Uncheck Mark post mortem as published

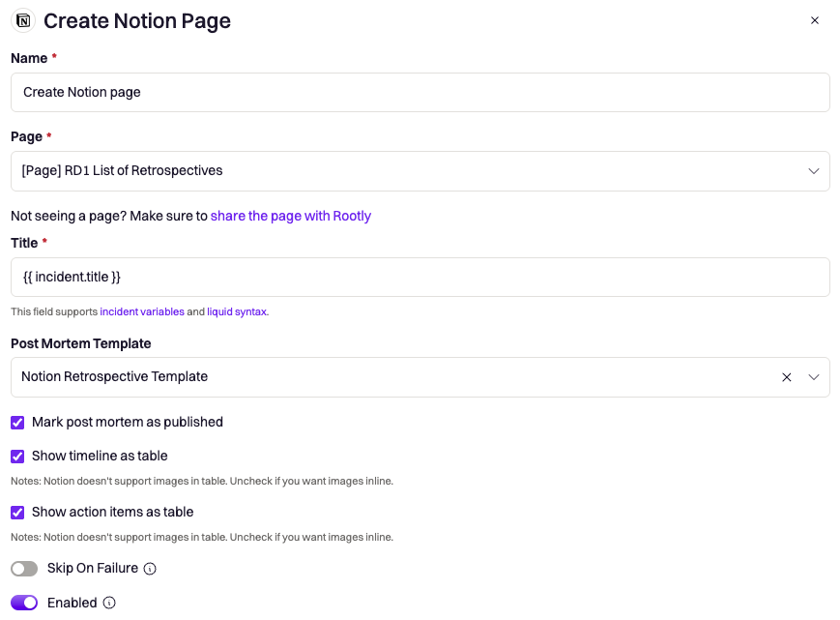(17, 423)
